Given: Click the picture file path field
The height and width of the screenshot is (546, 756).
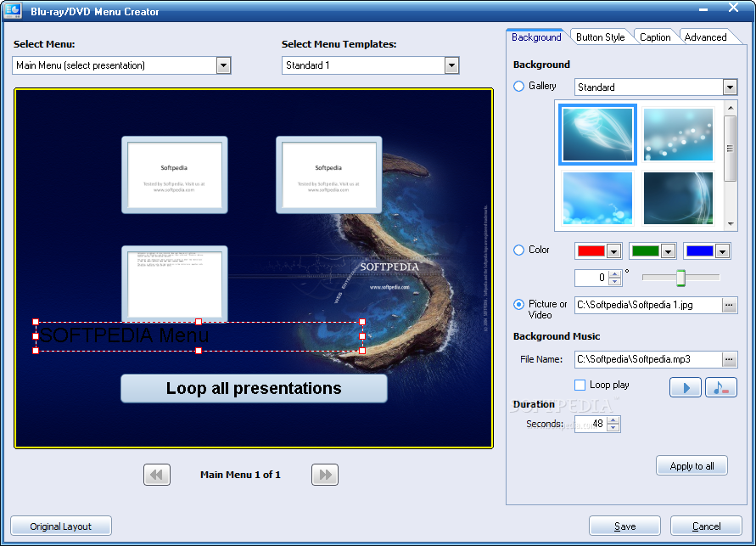Looking at the screenshot, I should pos(648,305).
